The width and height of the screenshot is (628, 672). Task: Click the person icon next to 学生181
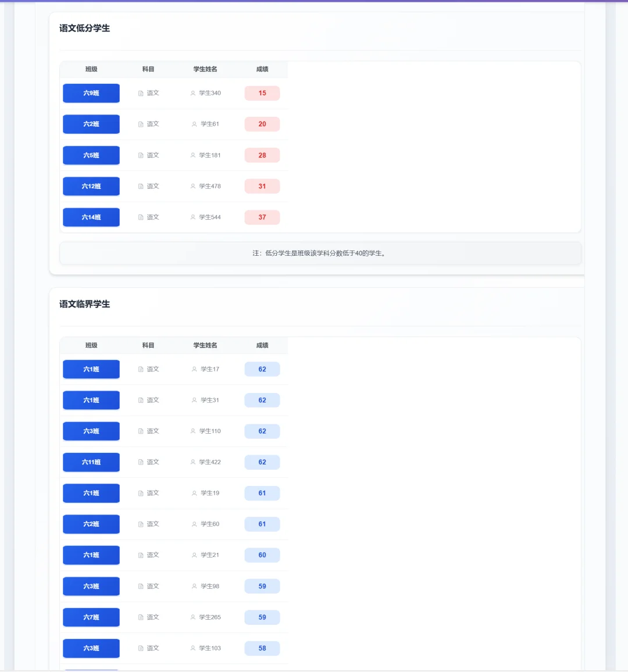point(193,156)
